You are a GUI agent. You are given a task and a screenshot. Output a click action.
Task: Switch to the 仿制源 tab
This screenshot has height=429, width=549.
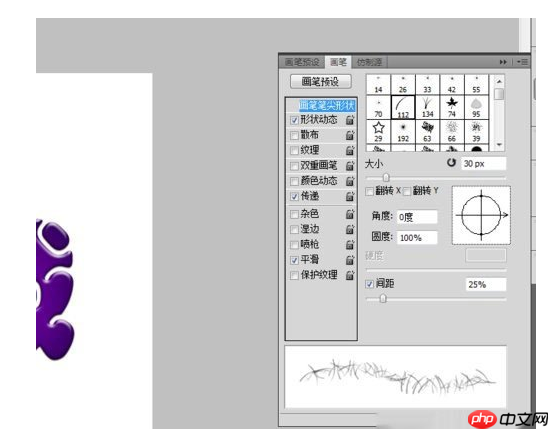coord(369,62)
